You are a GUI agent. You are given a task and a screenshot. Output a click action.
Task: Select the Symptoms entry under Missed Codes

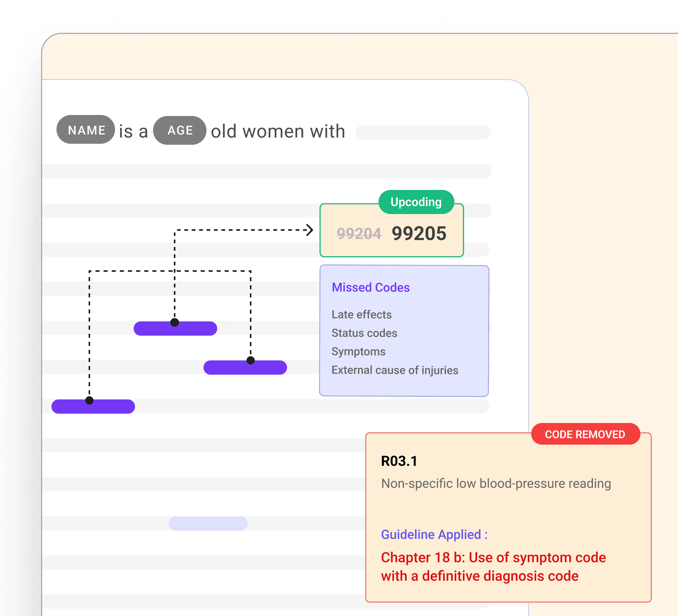[359, 352]
